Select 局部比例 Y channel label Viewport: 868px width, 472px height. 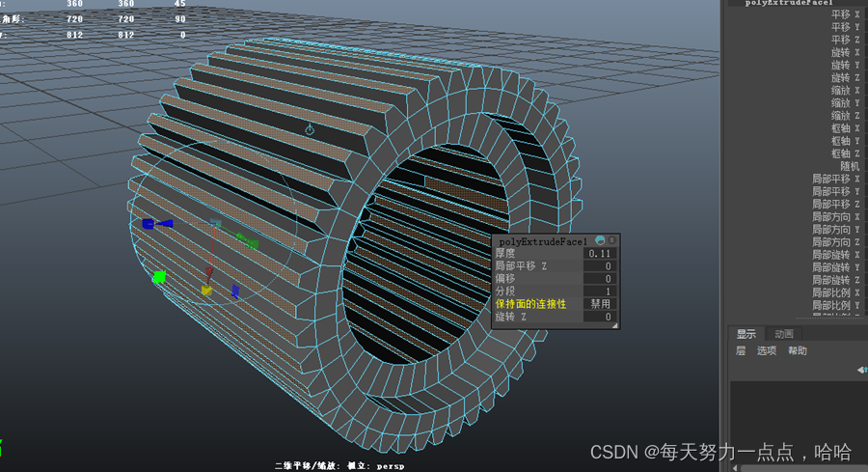pos(836,305)
